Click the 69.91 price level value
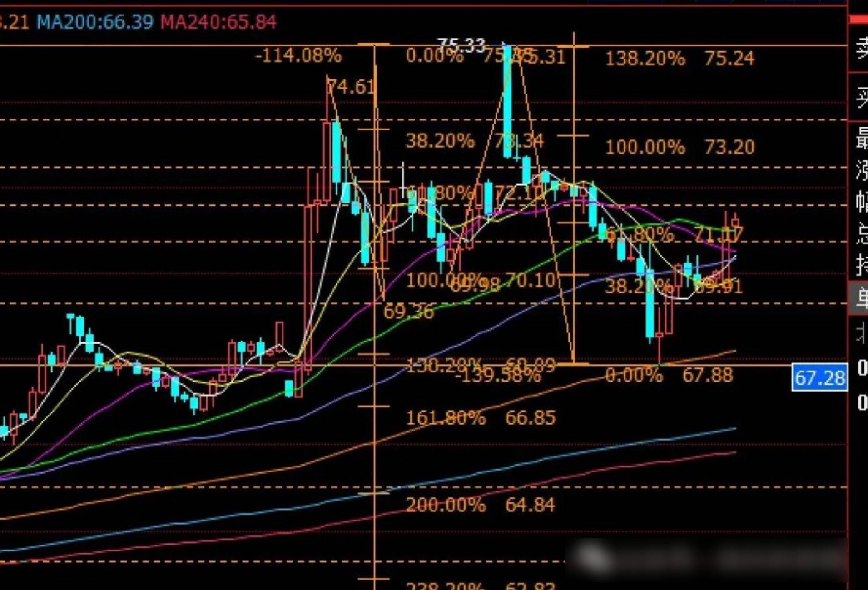 click(719, 287)
